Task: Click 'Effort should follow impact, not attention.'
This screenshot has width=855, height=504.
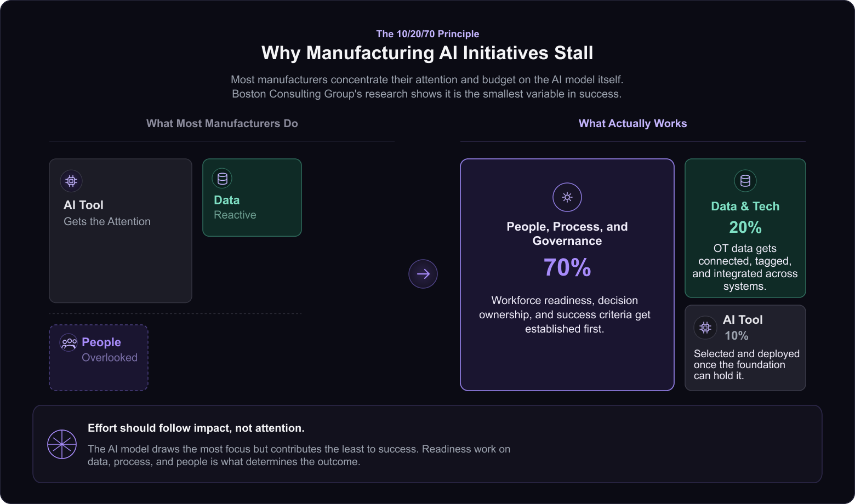Action: pos(196,428)
